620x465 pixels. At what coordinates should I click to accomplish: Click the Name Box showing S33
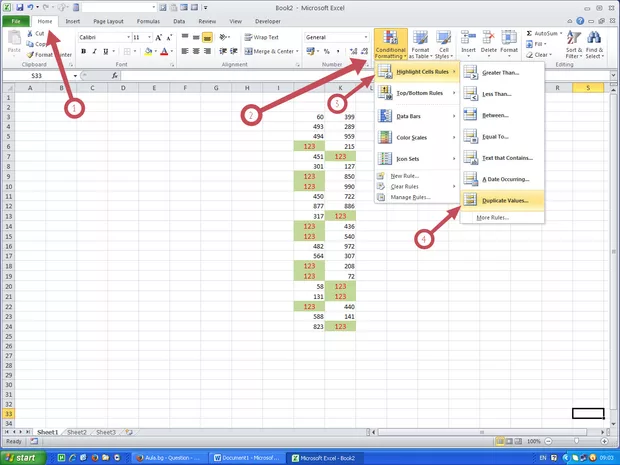pyautogui.click(x=37, y=75)
